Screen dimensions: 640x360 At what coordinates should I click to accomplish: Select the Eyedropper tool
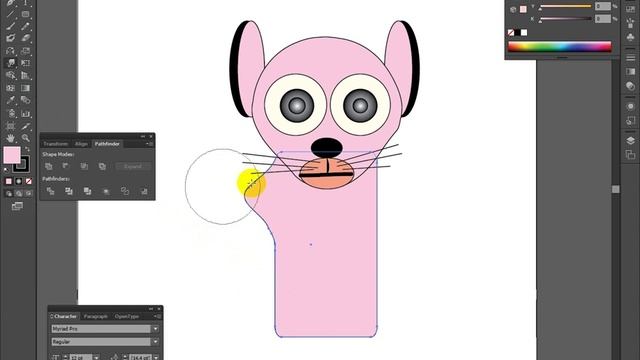tap(11, 100)
